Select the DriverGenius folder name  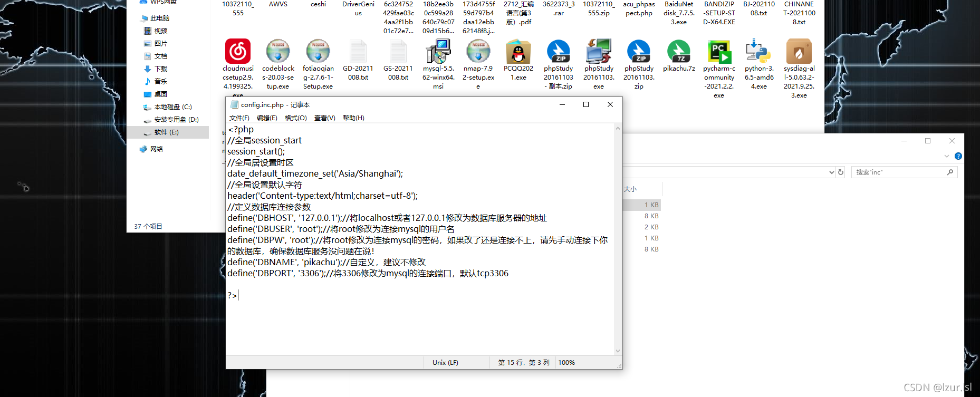click(x=358, y=8)
